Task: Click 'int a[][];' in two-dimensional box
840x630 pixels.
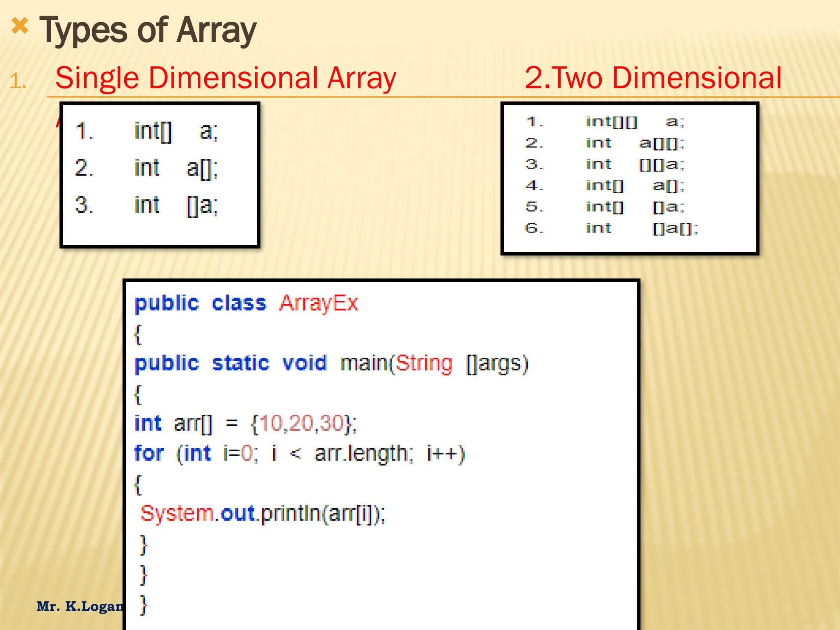Action: pos(635,143)
